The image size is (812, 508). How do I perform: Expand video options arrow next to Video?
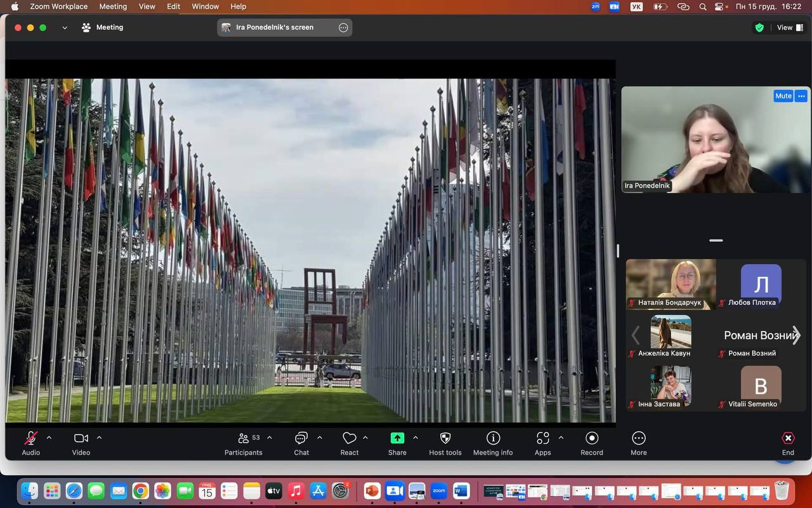point(99,438)
